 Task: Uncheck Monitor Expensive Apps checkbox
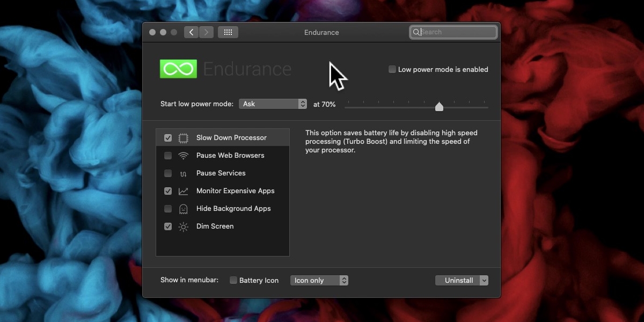click(168, 191)
